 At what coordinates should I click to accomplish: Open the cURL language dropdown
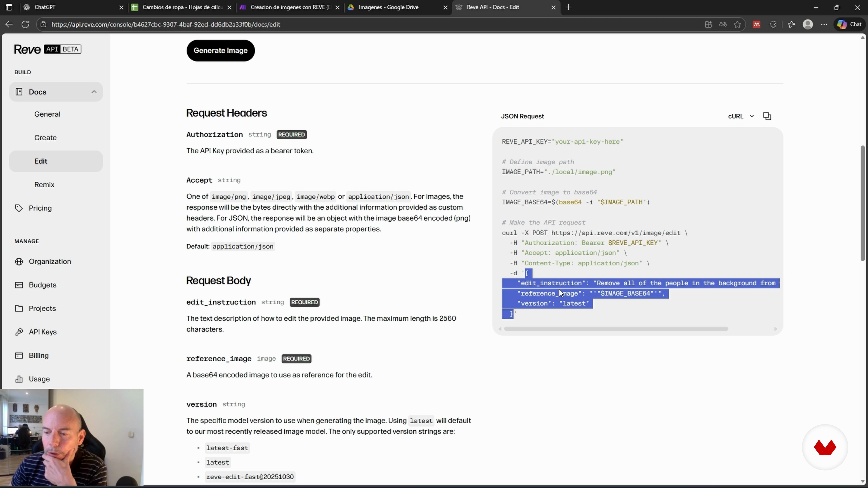741,116
